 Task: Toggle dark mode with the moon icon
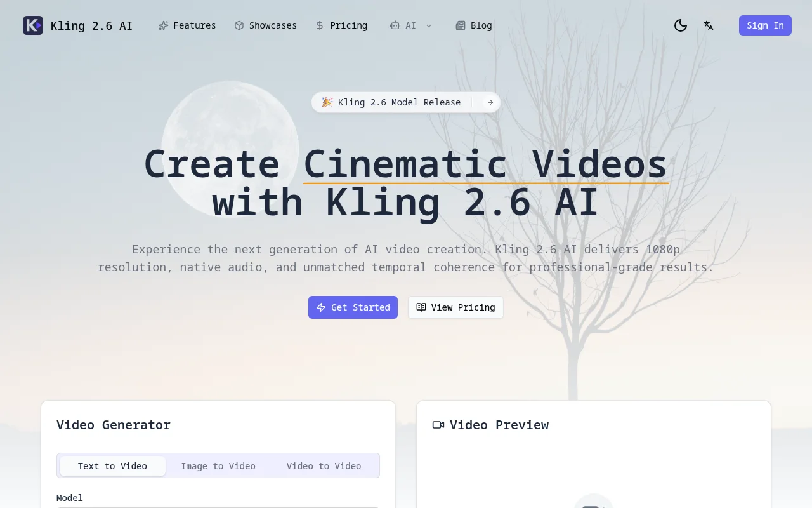[681, 25]
